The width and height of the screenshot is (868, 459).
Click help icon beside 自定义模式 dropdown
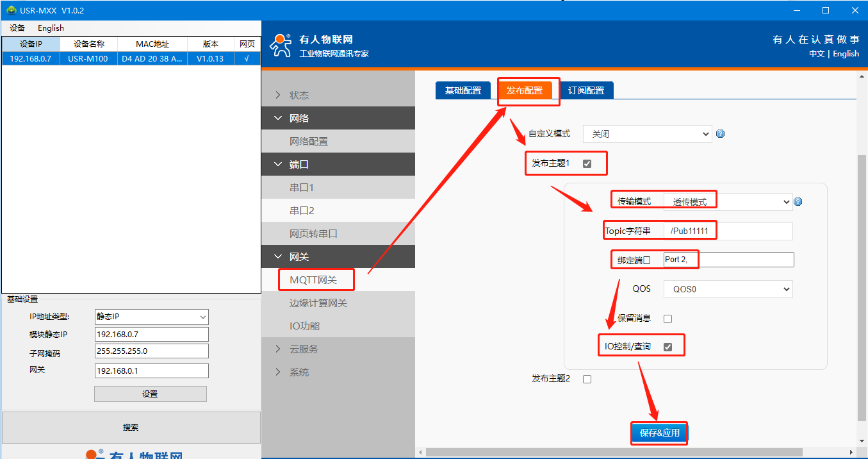pyautogui.click(x=720, y=134)
